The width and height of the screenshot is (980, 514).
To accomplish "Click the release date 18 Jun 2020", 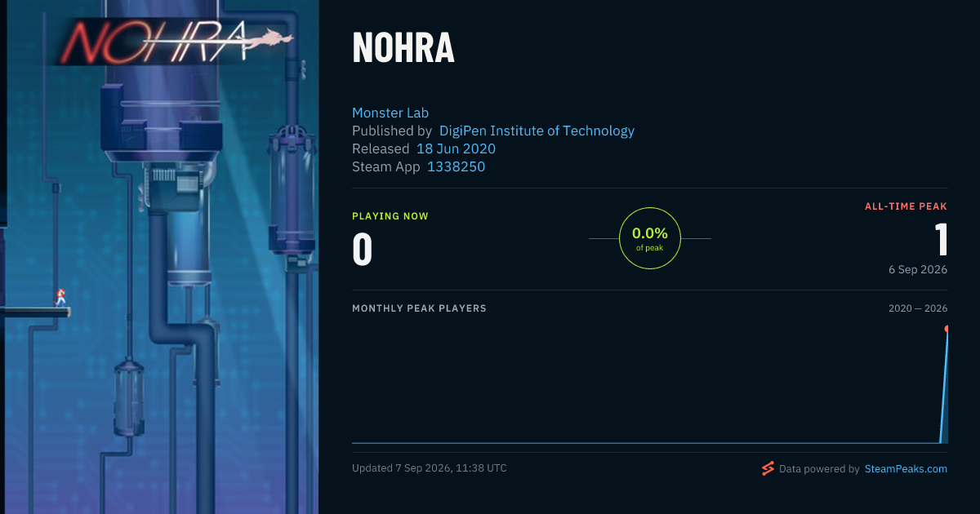I will (456, 148).
